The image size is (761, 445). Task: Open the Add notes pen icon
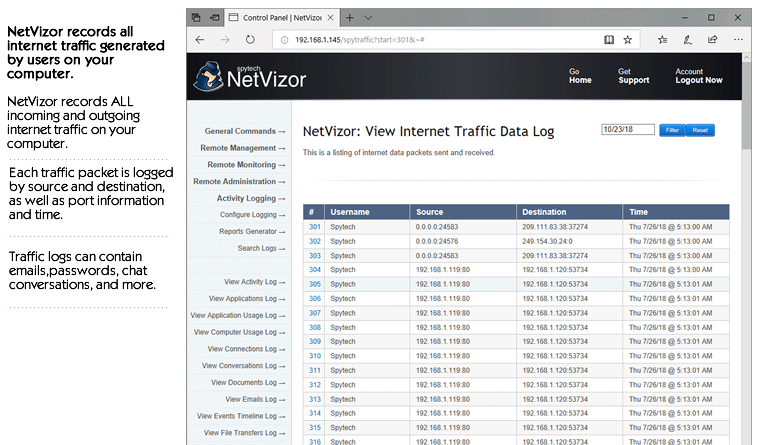coord(687,40)
